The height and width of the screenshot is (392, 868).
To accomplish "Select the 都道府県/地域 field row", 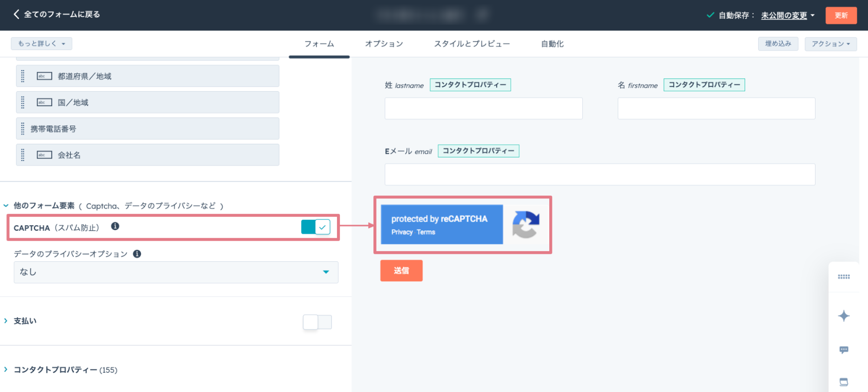I will coord(148,76).
